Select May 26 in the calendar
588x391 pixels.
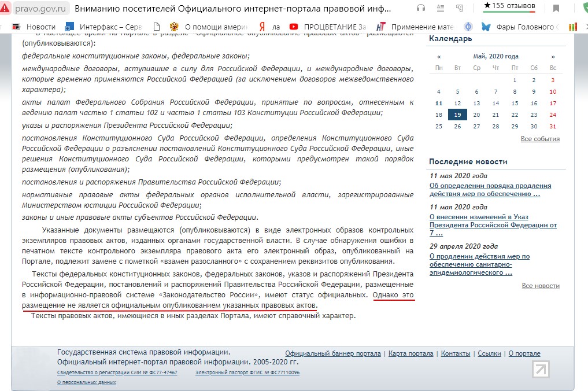457,127
